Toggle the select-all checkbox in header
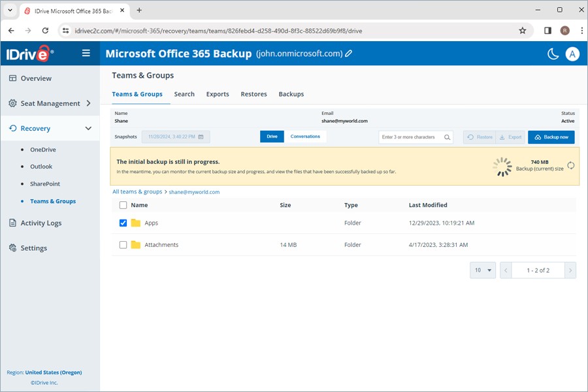Image resolution: width=588 pixels, height=392 pixels. [123, 204]
